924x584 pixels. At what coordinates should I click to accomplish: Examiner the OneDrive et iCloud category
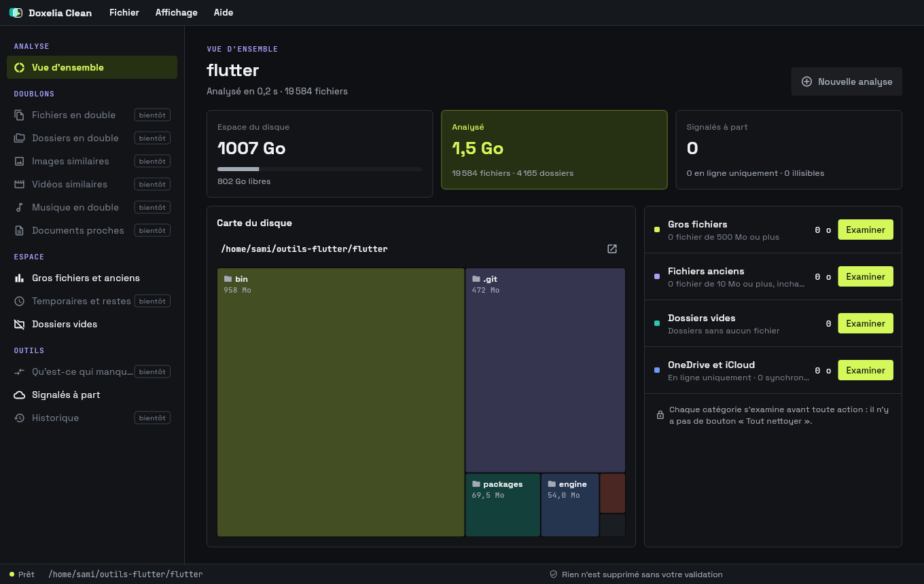[866, 370]
